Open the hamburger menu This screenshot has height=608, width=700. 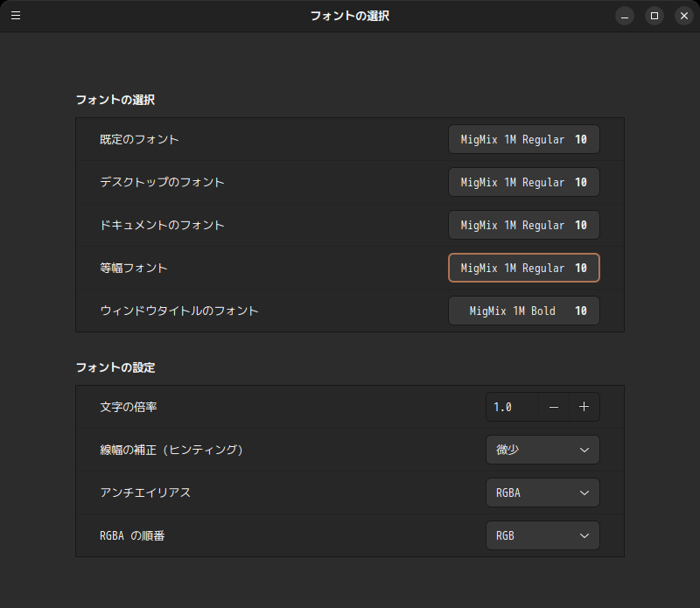(x=16, y=15)
